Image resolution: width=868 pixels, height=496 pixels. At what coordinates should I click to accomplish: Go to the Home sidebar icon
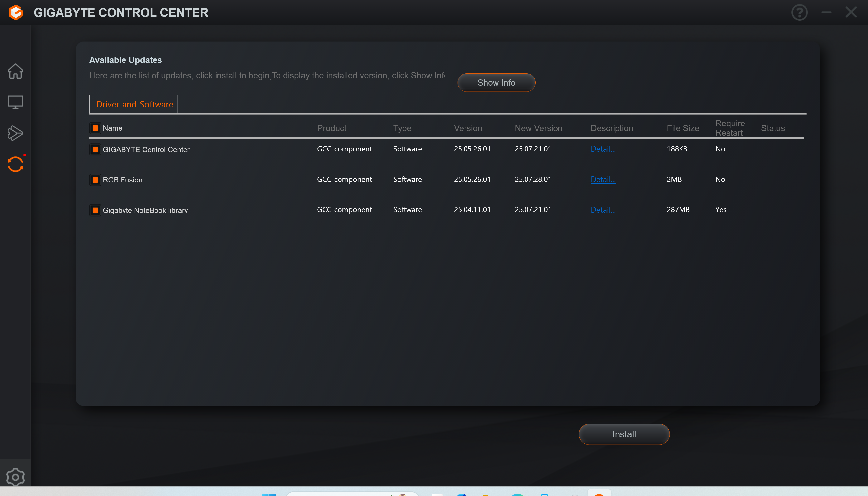click(x=15, y=71)
